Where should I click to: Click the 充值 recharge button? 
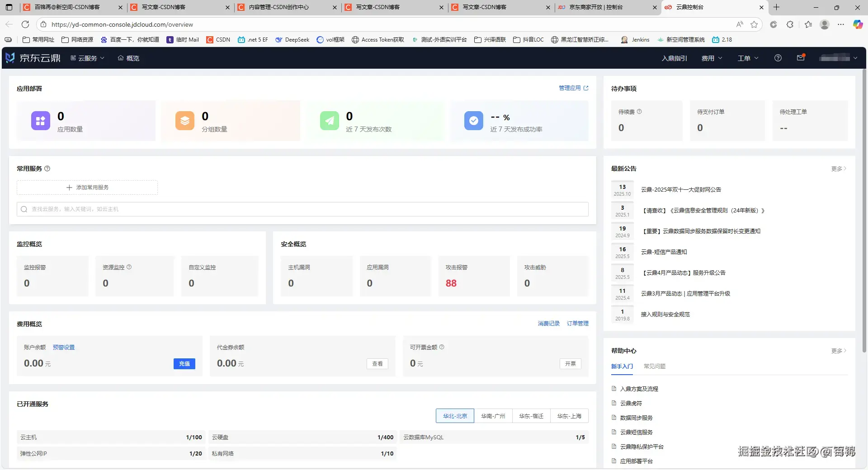184,363
